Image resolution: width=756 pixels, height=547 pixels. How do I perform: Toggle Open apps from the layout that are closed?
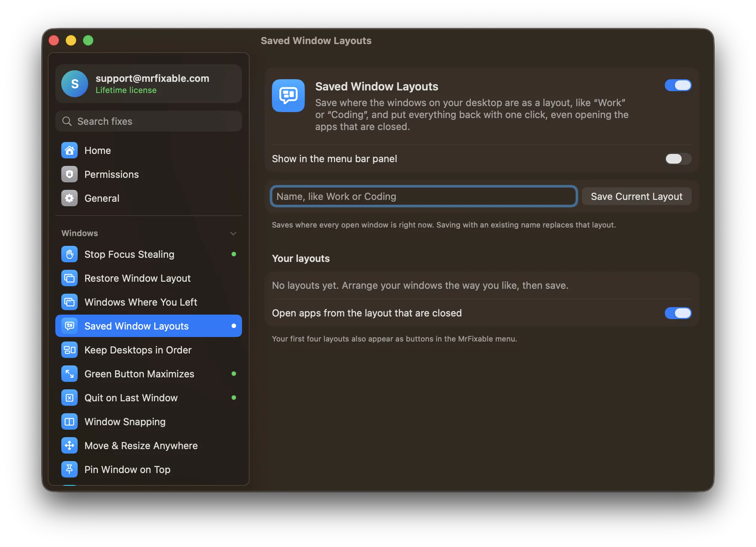click(x=678, y=313)
